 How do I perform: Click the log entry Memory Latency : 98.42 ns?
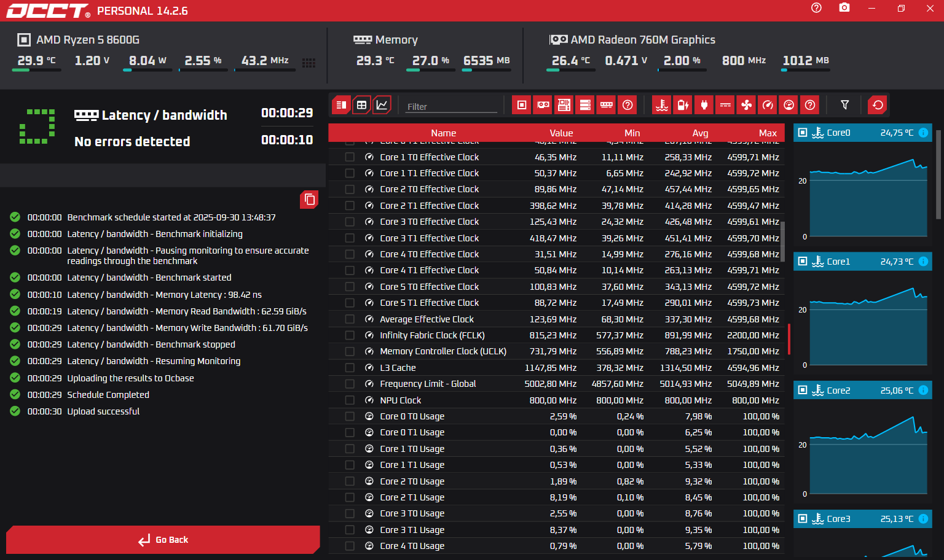click(x=164, y=295)
